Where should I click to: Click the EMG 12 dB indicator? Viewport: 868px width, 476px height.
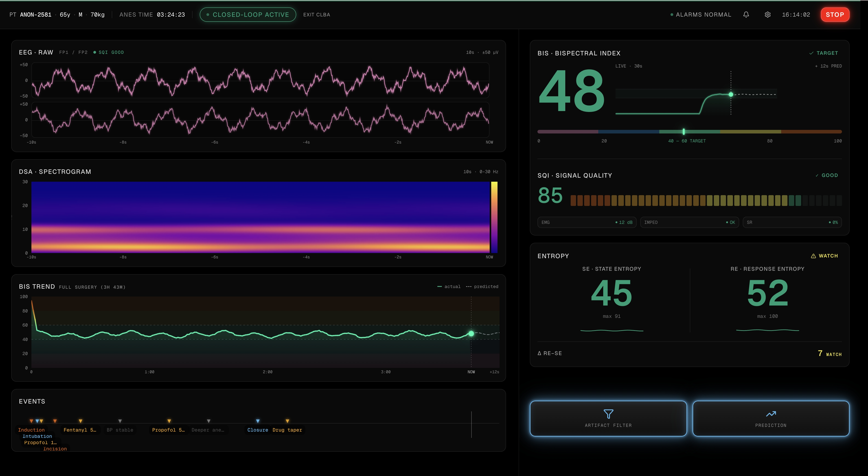[587, 222]
